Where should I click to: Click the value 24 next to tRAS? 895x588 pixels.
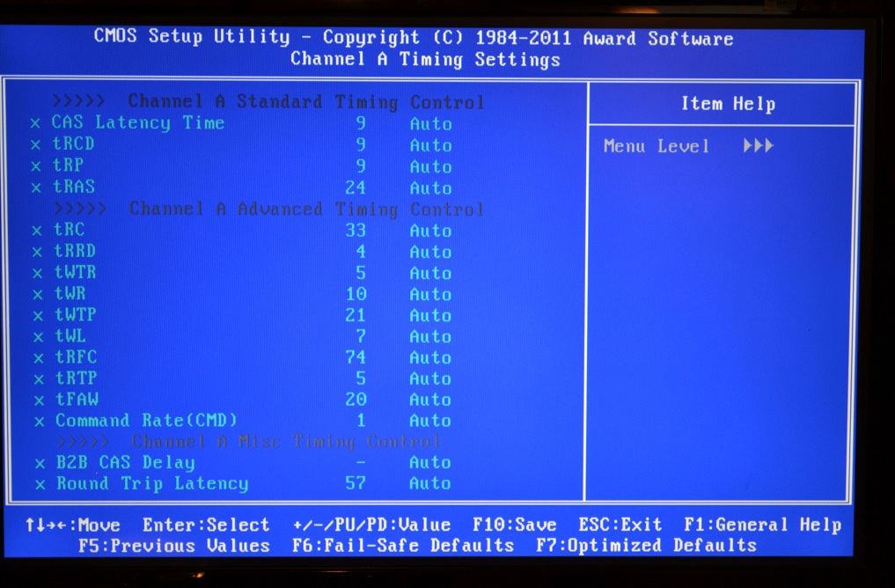(355, 187)
